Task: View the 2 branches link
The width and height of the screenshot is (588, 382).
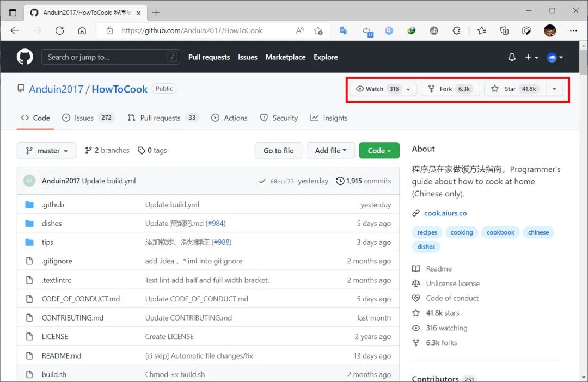Action: pos(107,150)
